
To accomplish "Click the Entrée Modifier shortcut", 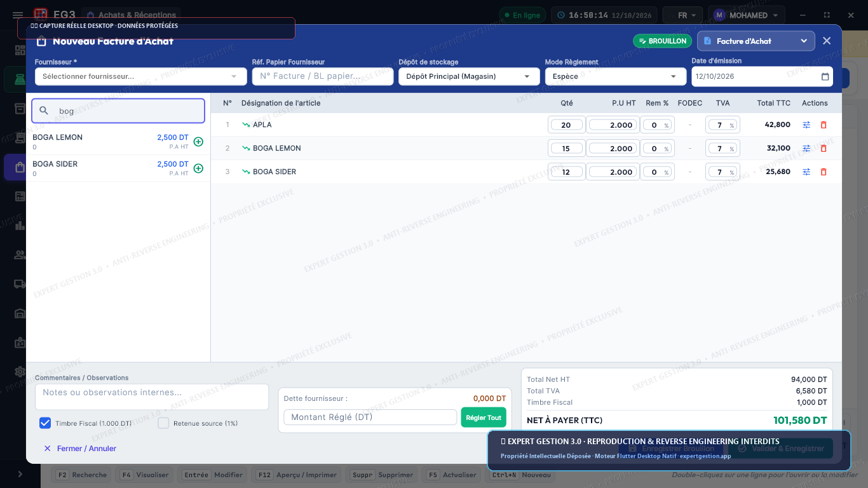I will point(213,475).
